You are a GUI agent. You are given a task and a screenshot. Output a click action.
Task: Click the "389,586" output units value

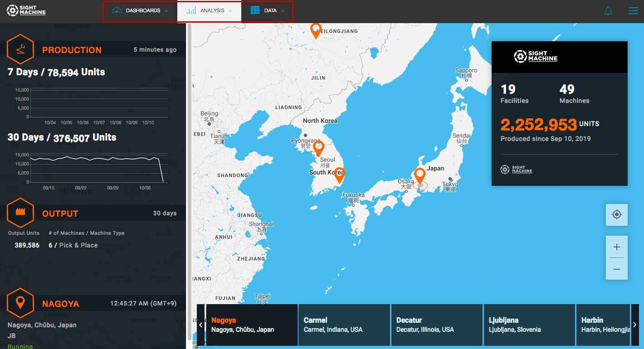(x=27, y=245)
